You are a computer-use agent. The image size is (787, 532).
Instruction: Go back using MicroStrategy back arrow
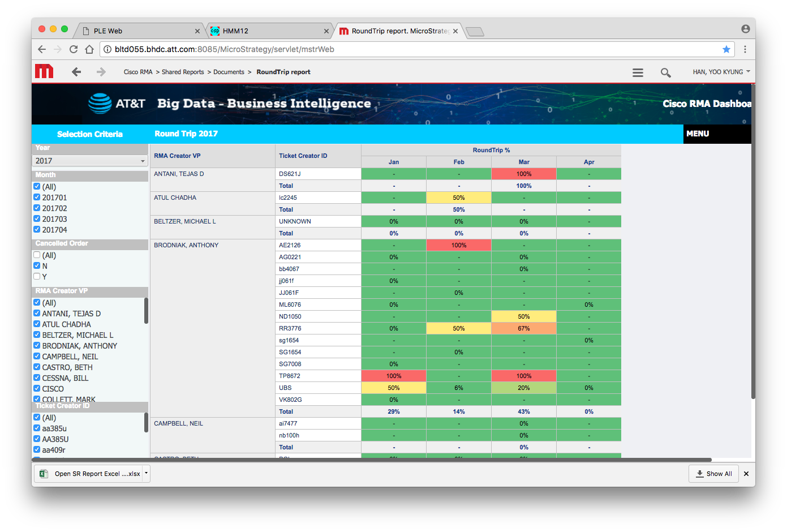pos(76,72)
